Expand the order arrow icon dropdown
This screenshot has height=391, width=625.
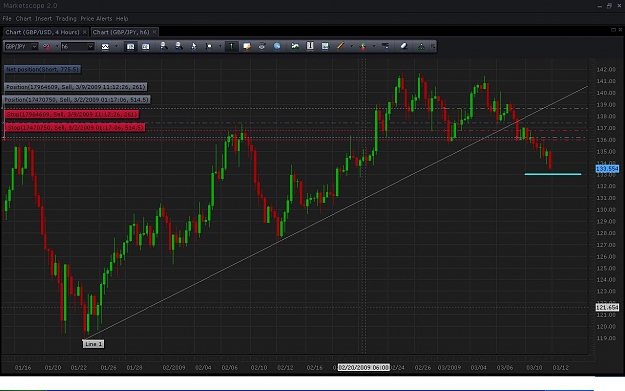click(x=374, y=47)
